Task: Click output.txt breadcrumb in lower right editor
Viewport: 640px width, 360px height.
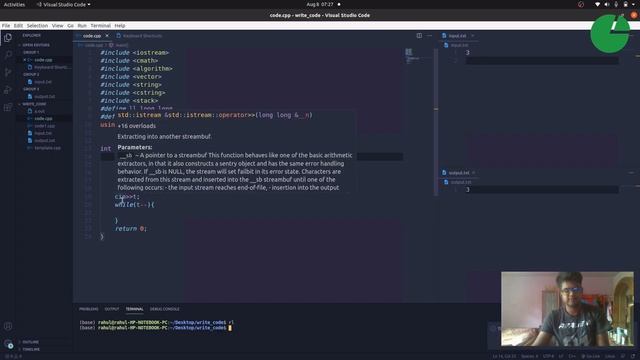Action: (x=461, y=182)
